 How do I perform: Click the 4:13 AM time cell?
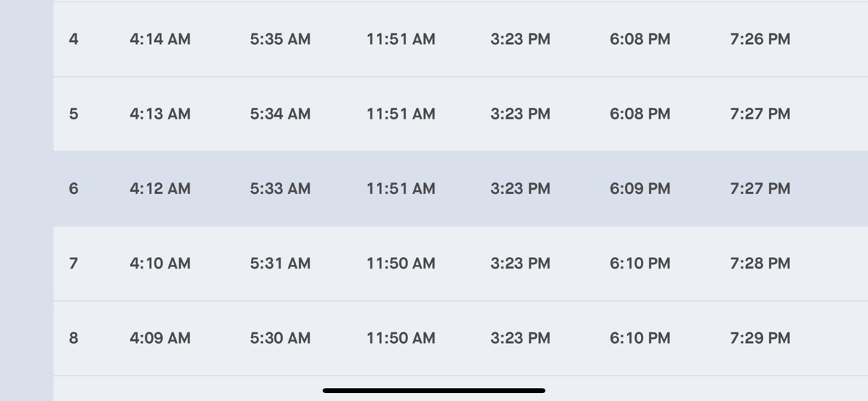pos(160,114)
